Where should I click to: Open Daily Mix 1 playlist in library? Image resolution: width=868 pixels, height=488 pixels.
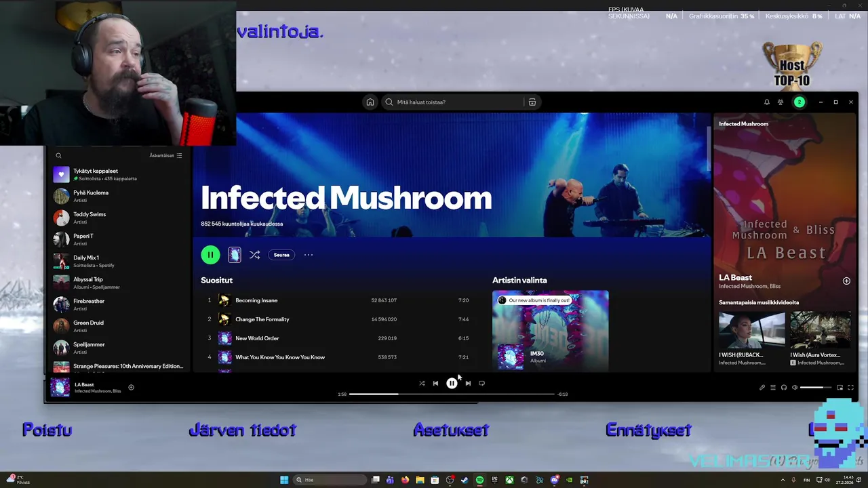119,261
